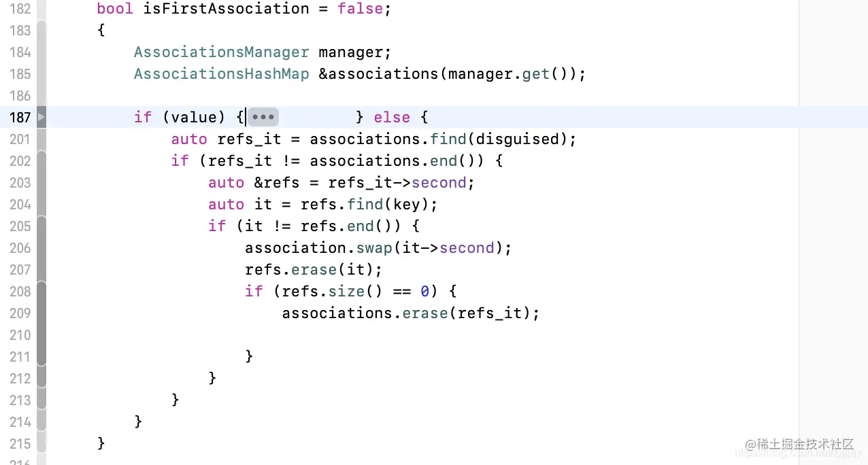Click line number 210 in the gutter

[20, 335]
